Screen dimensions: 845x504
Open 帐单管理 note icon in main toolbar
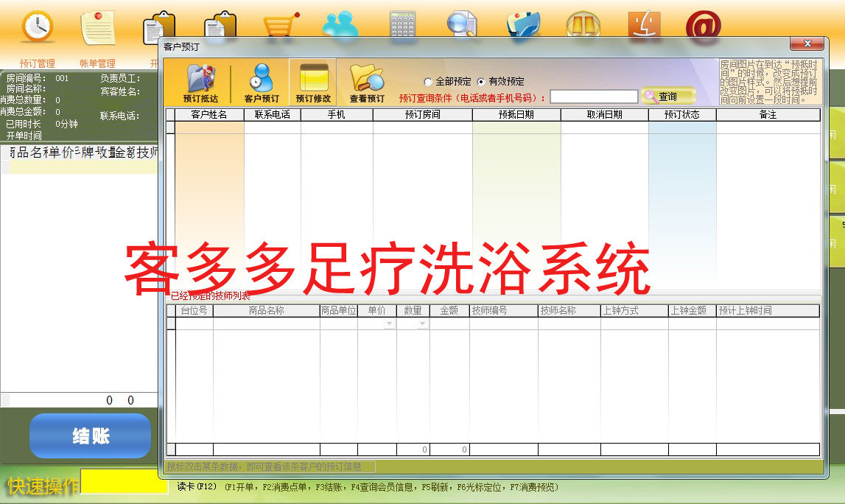[x=97, y=27]
